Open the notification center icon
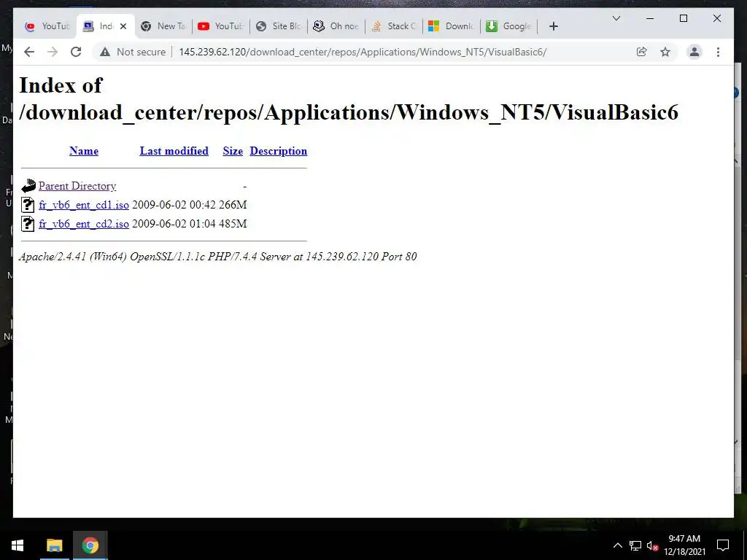The height and width of the screenshot is (560, 747). 723,545
